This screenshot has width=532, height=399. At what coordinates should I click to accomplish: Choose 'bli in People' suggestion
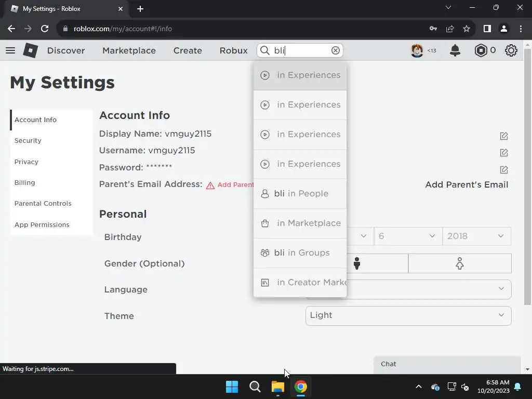[x=300, y=194]
